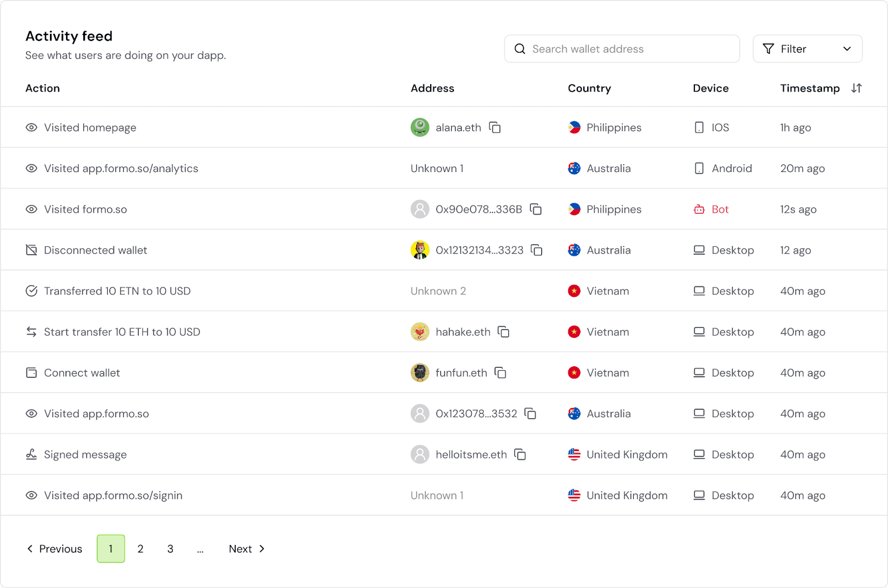Click United Kingdom in Signed message row
Viewport: 888px width, 588px height.
click(627, 454)
